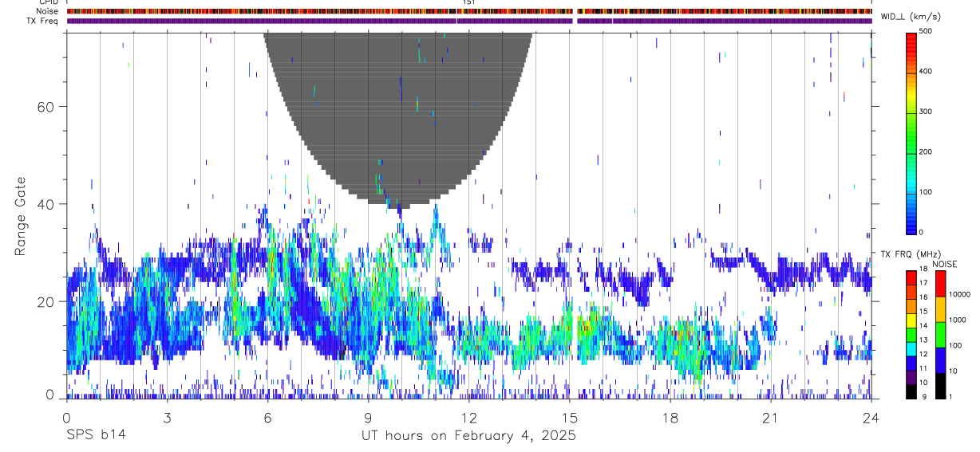Click the x-axis tick label 15
The image size is (980, 452).
570,417
